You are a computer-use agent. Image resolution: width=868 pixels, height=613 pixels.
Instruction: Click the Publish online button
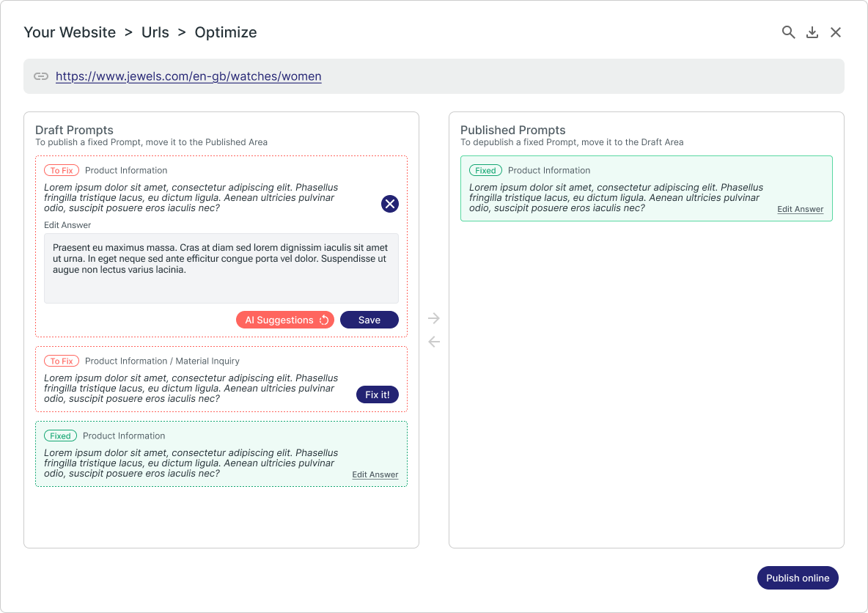pos(798,578)
